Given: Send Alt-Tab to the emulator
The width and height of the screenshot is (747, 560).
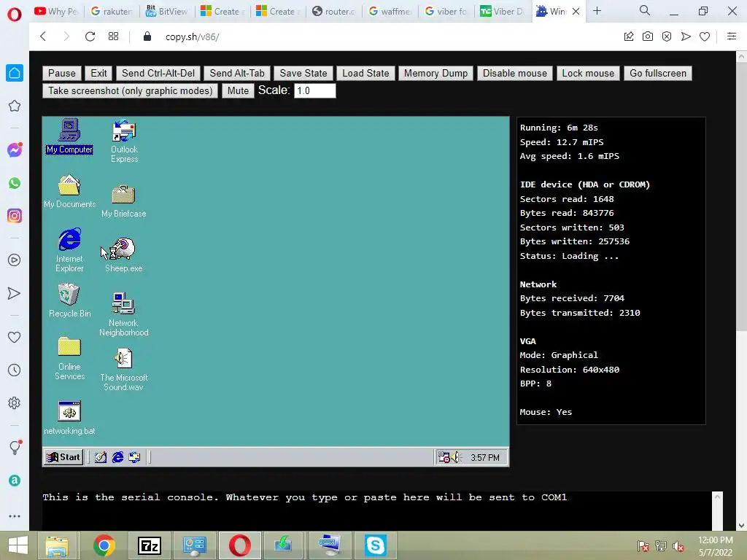Looking at the screenshot, I should point(237,74).
